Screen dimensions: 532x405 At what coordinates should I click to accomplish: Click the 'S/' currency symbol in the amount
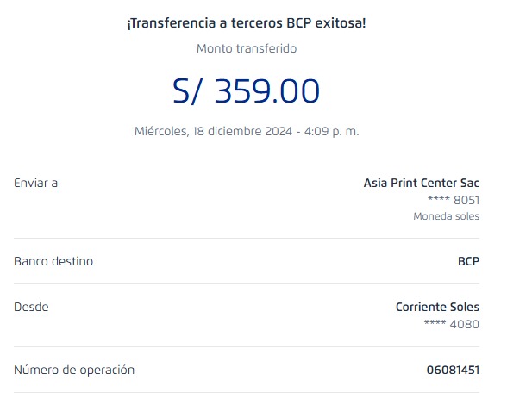click(189, 91)
